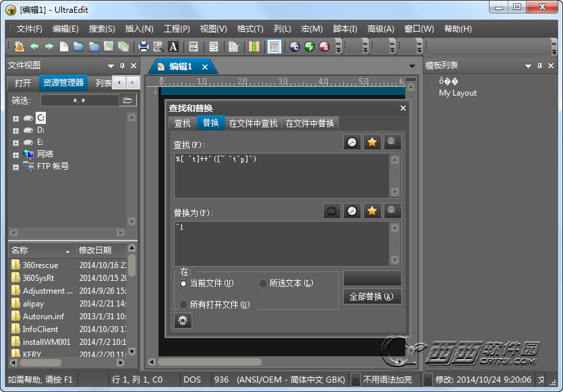Expand the C: drive tree node
The width and height of the screenshot is (563, 392).
(16, 118)
